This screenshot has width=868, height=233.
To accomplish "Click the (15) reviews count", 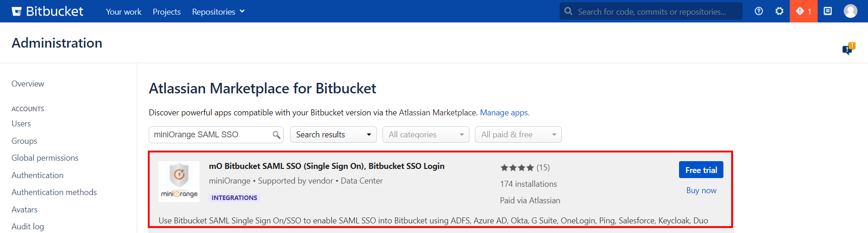I will [x=543, y=168].
